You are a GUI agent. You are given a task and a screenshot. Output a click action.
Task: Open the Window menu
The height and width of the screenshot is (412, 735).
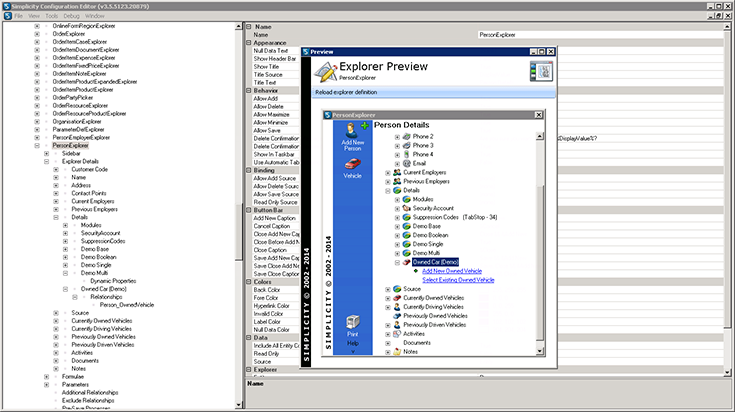(x=95, y=16)
